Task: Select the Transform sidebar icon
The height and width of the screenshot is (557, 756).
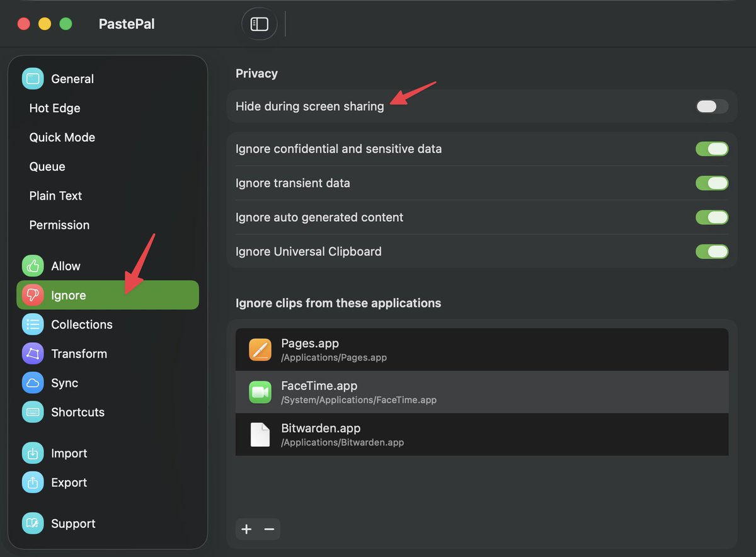Action: point(33,353)
